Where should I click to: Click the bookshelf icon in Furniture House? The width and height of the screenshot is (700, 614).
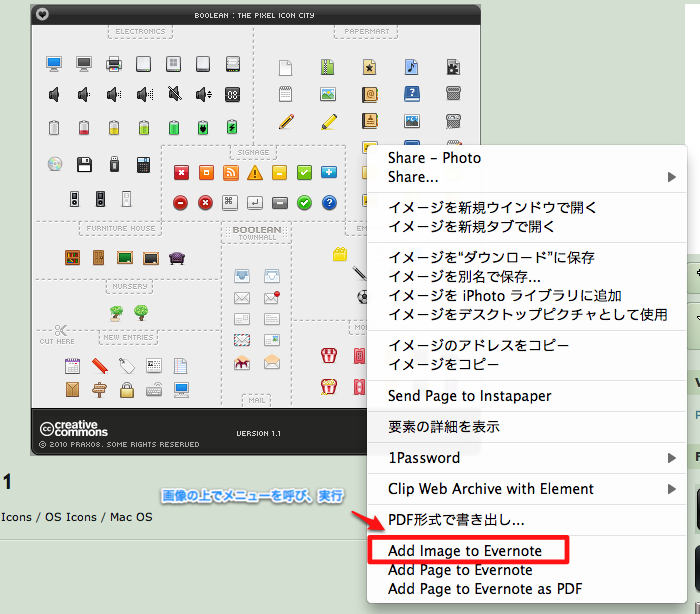(x=72, y=258)
